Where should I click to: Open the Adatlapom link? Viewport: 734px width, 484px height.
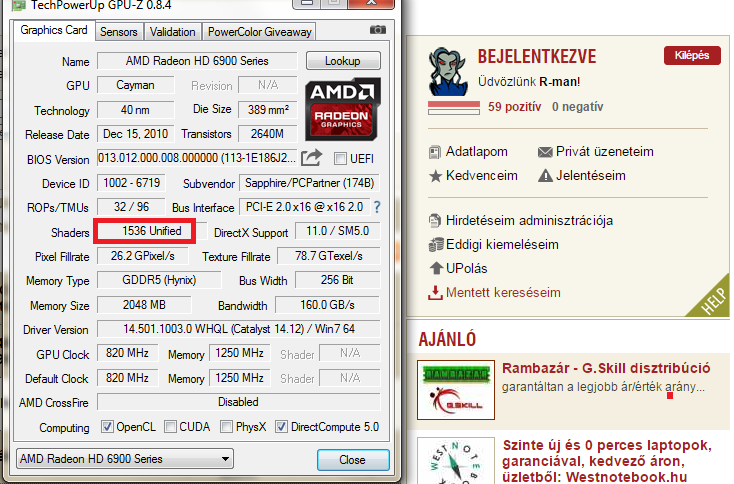pos(477,152)
